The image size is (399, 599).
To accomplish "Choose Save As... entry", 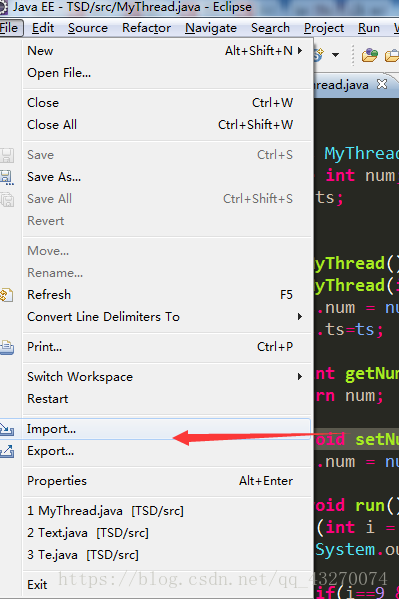I will 167,177.
